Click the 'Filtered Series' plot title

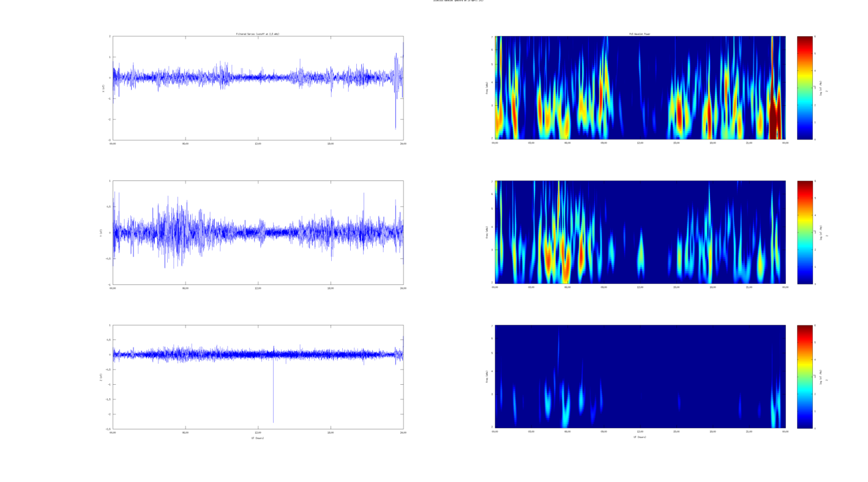[x=258, y=34]
